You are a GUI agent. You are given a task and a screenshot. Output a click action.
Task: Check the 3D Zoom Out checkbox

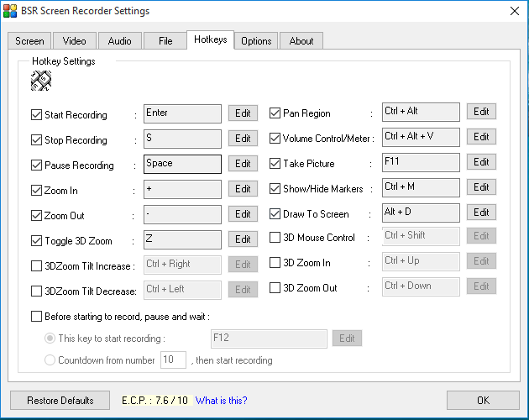click(x=275, y=287)
